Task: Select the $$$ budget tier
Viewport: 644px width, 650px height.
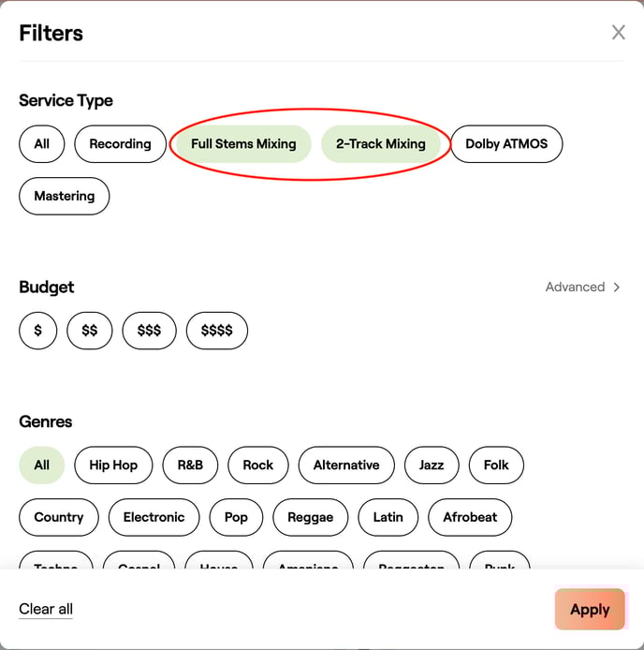Action: click(149, 331)
